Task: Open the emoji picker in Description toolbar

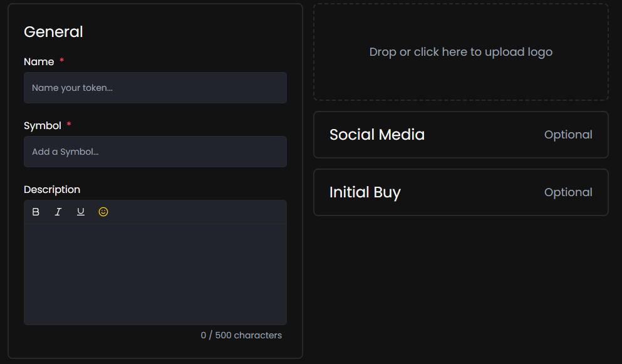Action: [x=103, y=212]
